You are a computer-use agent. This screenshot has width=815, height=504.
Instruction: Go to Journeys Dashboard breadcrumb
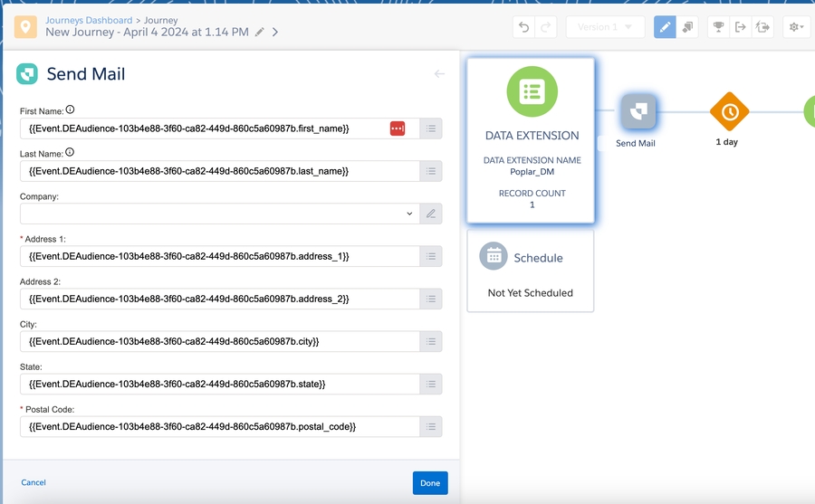pyautogui.click(x=88, y=19)
